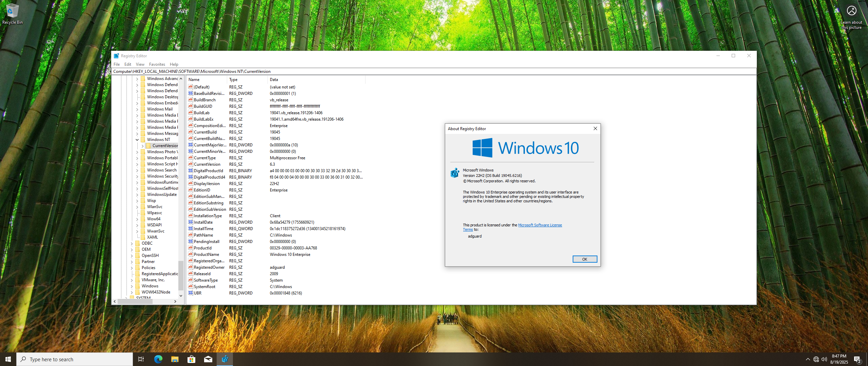
Task: Click the tree horizontal scrollbar right arrow
Action: [175, 301]
